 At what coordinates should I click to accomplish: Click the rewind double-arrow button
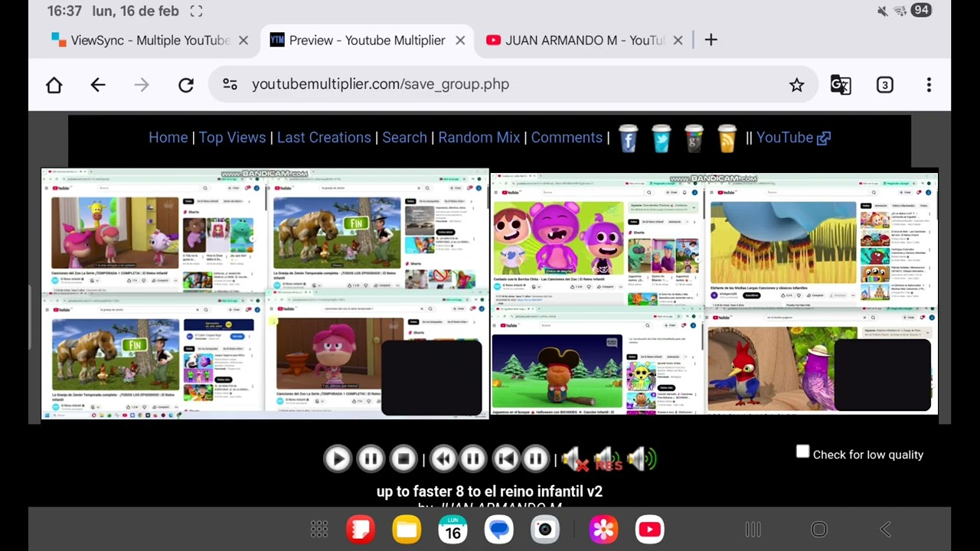click(x=443, y=458)
